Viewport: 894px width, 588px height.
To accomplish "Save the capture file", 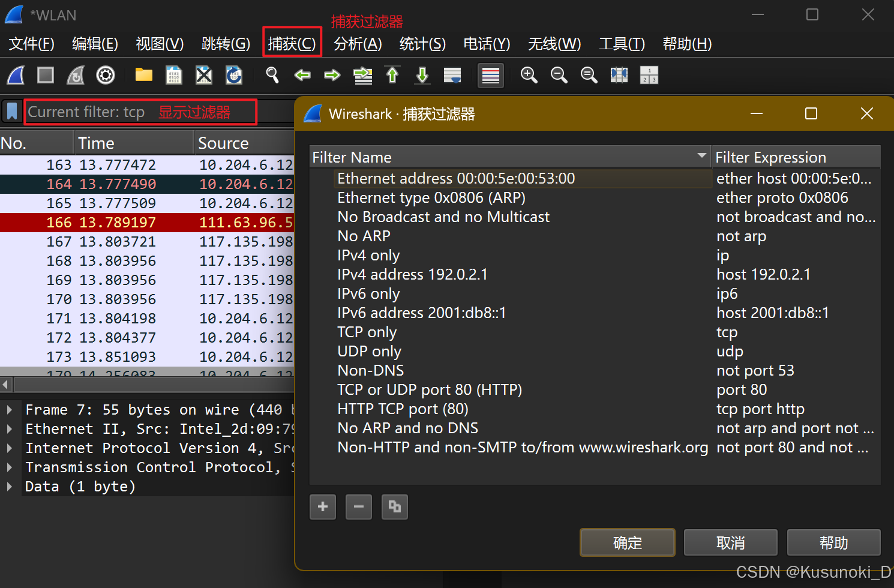I will [x=174, y=75].
